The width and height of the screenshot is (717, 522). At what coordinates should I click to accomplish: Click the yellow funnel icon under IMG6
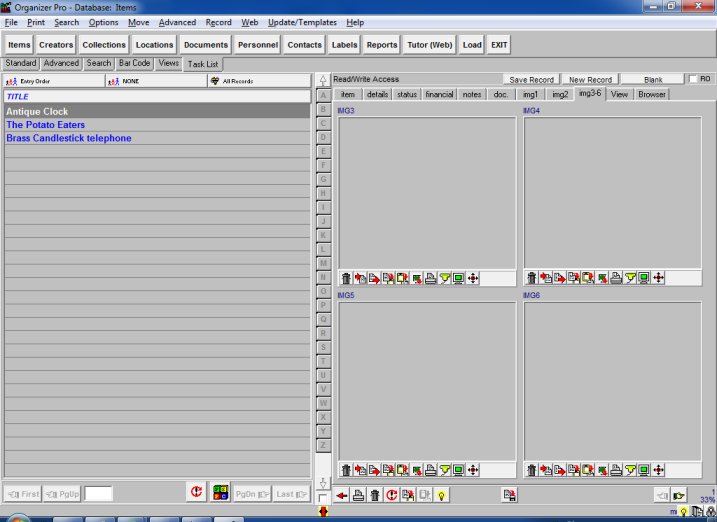[x=630, y=469]
